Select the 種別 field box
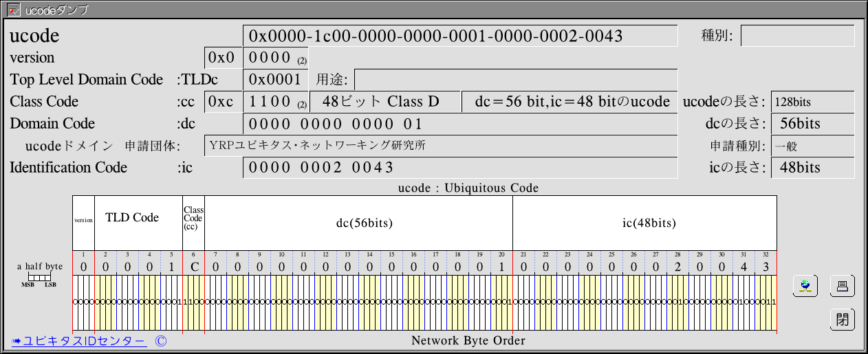The height and width of the screenshot is (354, 868). pyautogui.click(x=796, y=36)
